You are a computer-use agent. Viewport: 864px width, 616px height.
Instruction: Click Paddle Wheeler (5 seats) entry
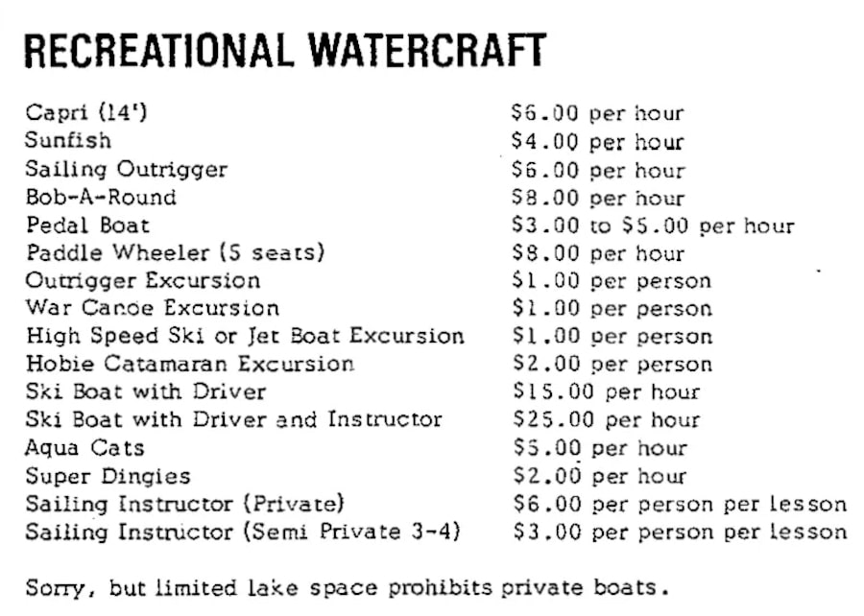pyautogui.click(x=176, y=253)
